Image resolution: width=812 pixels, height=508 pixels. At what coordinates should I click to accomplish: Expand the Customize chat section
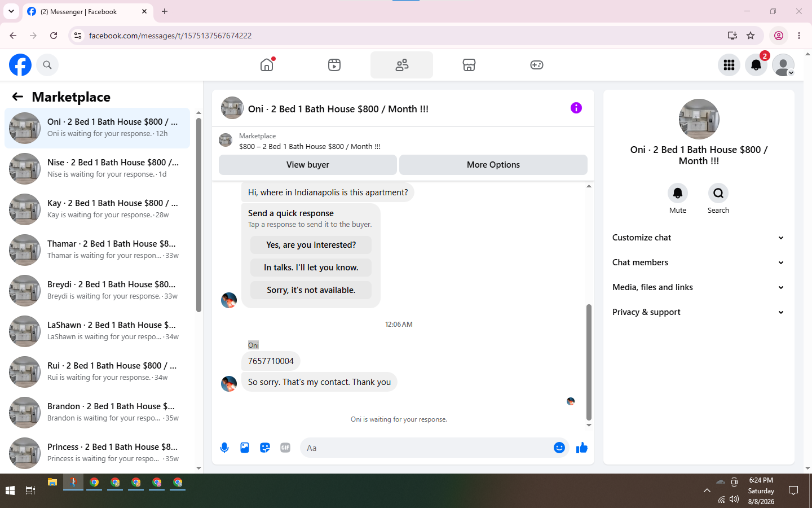pos(699,238)
